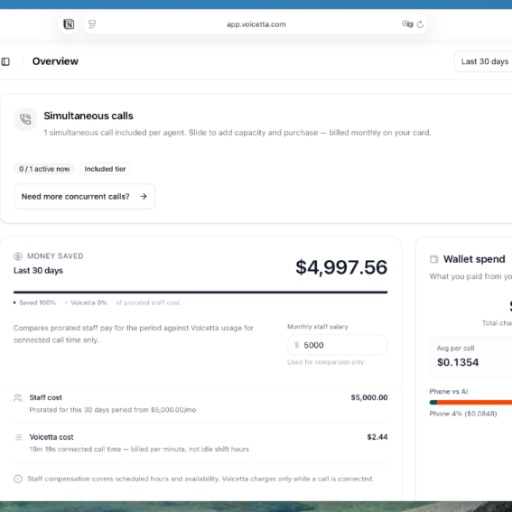512x512 pixels.
Task: Click the Money Saved dollar icon
Action: pyautogui.click(x=18, y=256)
